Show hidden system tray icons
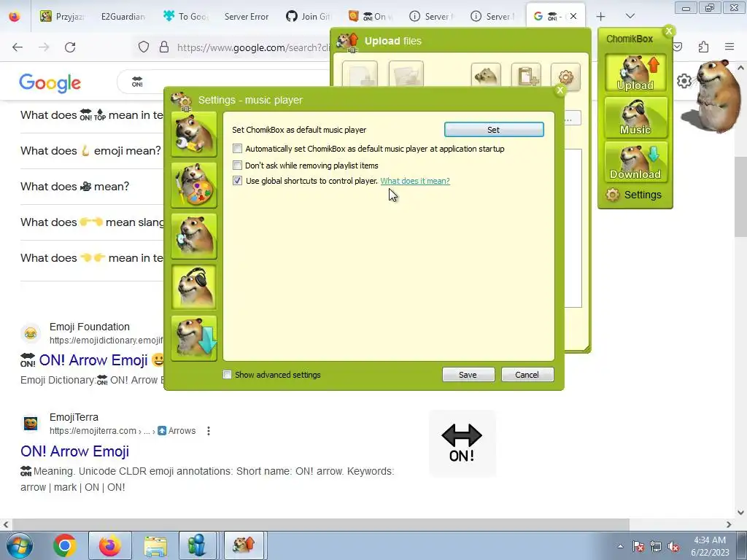 coord(620,546)
